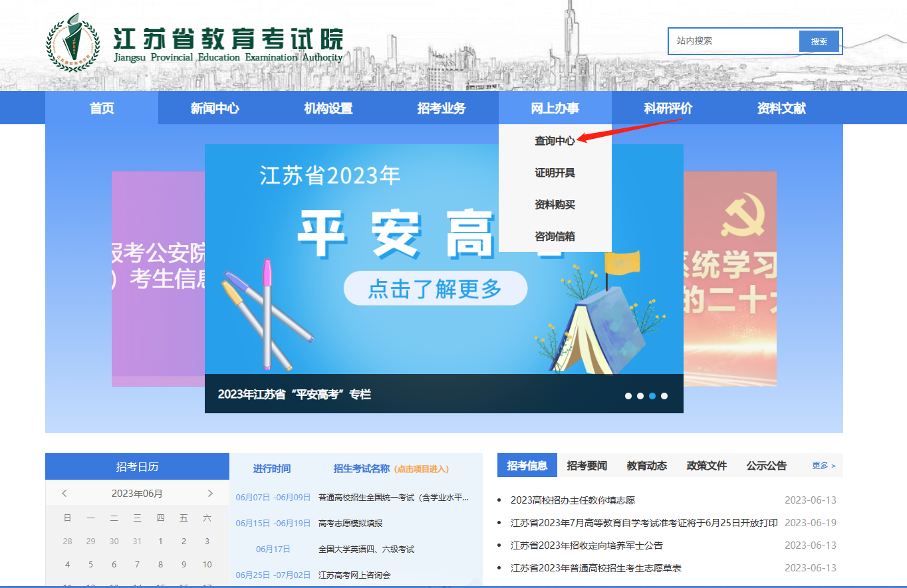Click the date 06月17日 in schedule
Image resolution: width=907 pixels, height=588 pixels.
tap(273, 549)
